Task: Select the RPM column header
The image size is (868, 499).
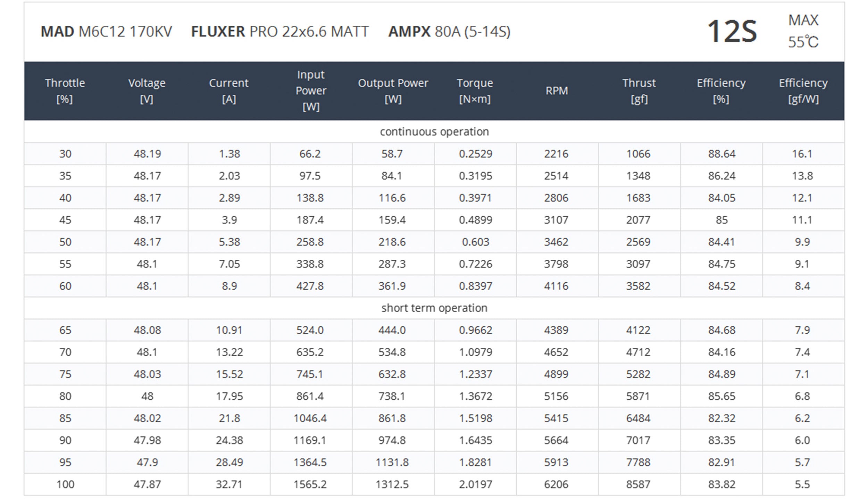Action: tap(557, 91)
